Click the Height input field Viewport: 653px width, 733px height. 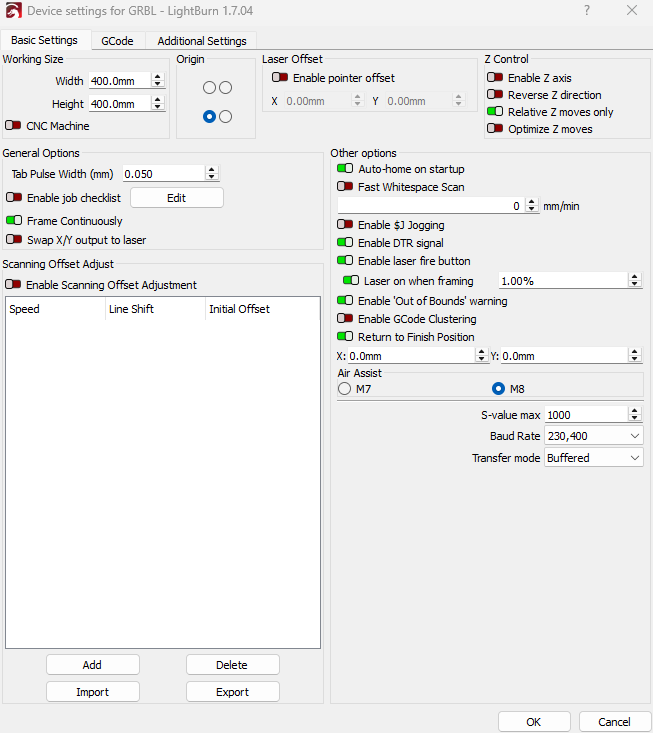pos(120,103)
